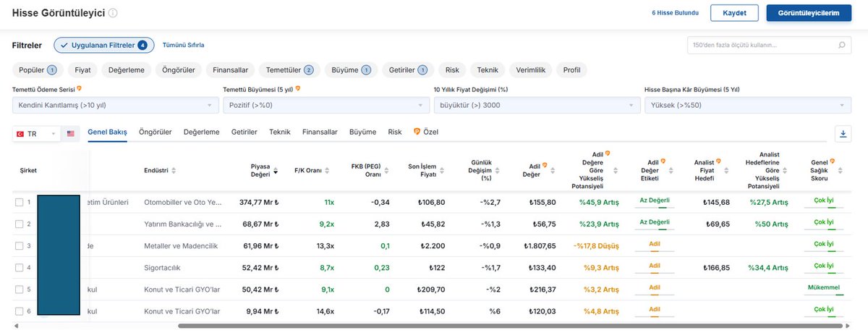Screen dimensions: 868x333
Task: Expand the Getiriler filter category
Action: [x=408, y=70]
